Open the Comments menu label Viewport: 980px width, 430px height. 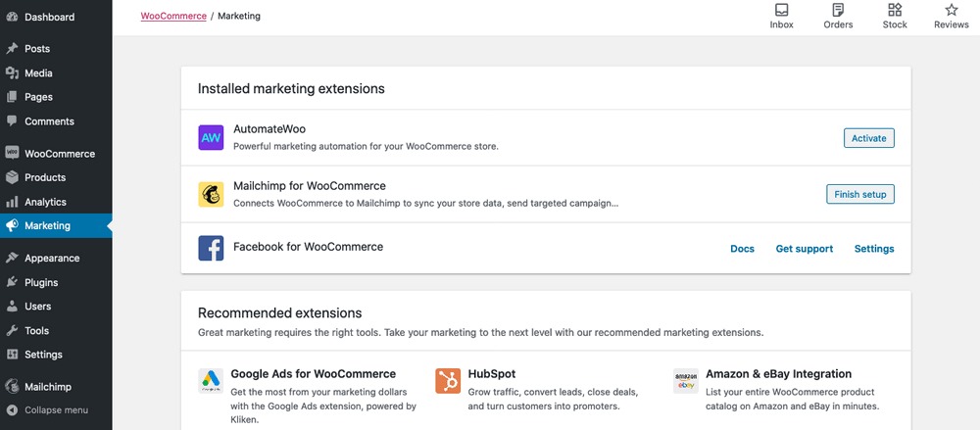49,121
